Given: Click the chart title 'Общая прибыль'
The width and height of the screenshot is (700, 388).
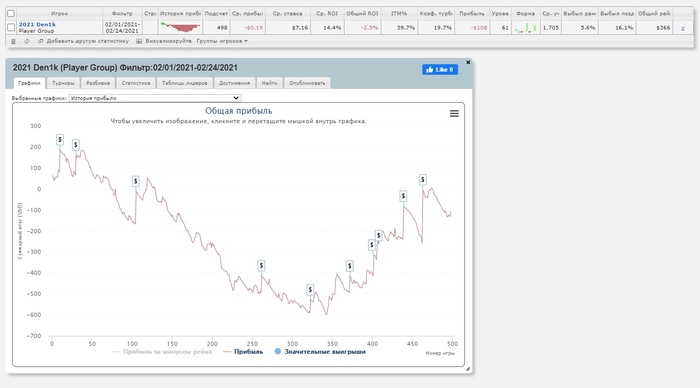Looking at the screenshot, I should coord(238,111).
